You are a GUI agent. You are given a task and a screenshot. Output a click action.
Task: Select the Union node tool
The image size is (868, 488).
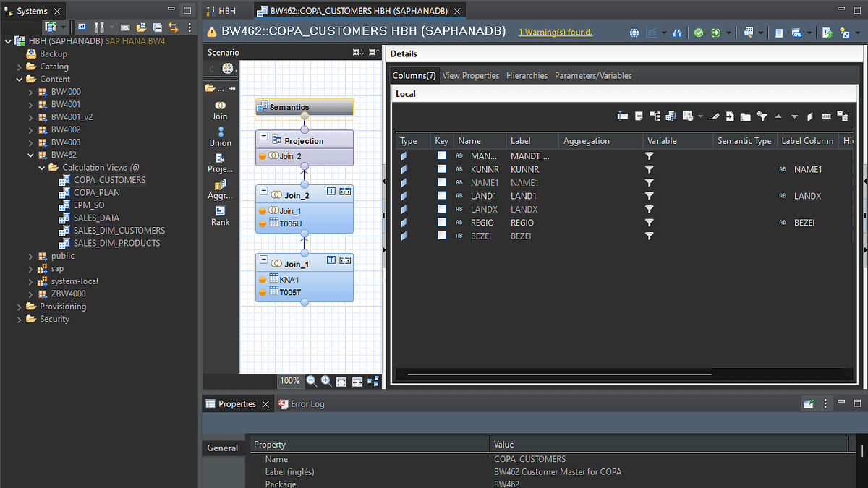(220, 136)
